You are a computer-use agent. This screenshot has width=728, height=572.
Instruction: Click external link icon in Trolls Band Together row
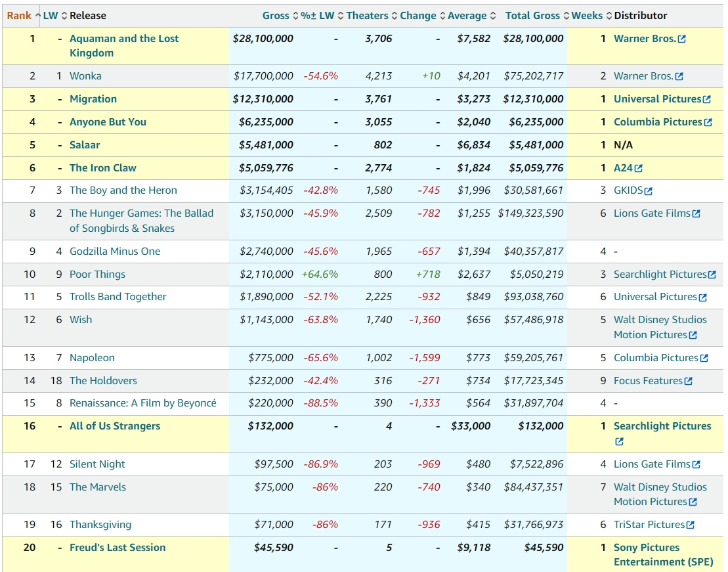pyautogui.click(x=702, y=297)
